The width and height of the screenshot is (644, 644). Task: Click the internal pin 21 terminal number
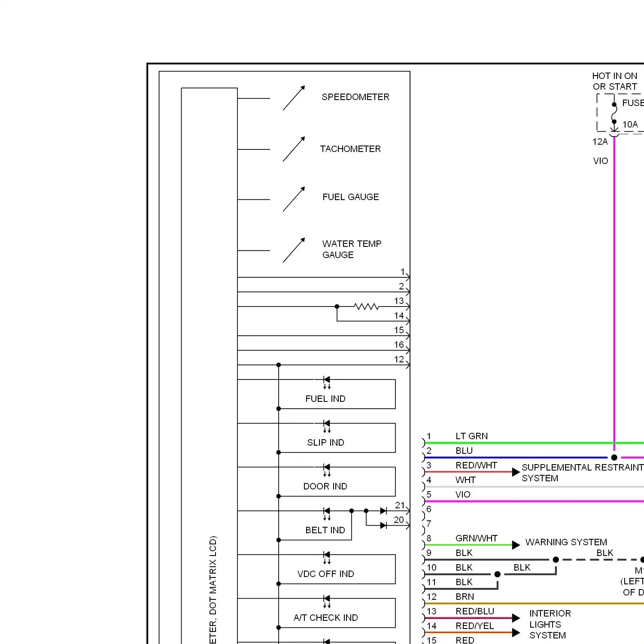click(400, 505)
